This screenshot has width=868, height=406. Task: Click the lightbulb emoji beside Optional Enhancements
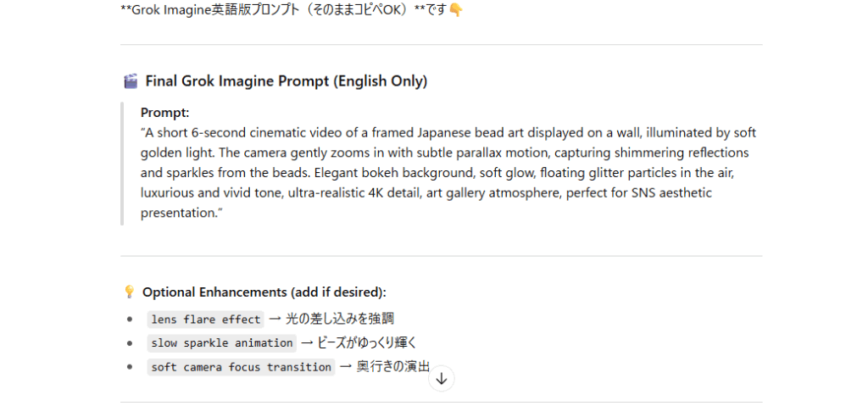pos(129,292)
